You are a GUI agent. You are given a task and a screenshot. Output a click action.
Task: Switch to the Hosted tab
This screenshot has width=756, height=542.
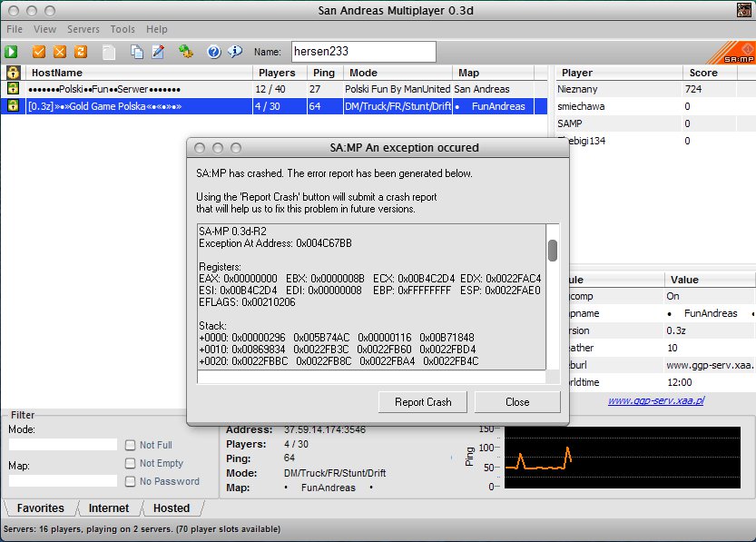coord(172,508)
